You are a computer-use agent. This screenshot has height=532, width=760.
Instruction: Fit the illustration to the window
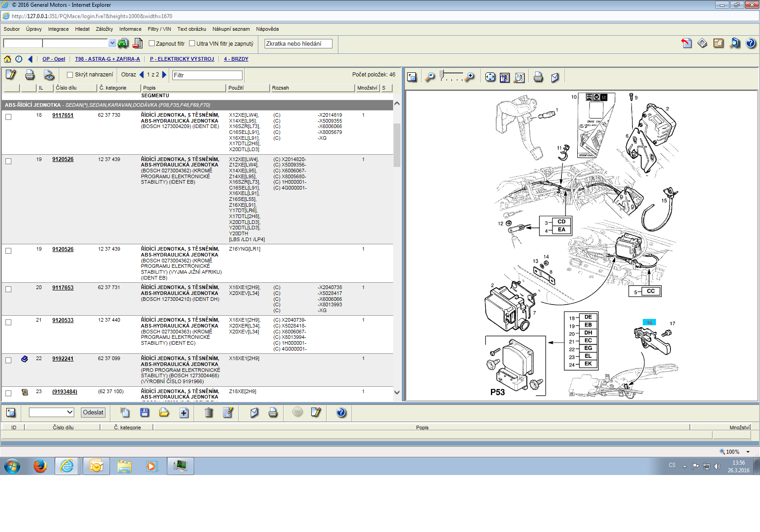490,77
